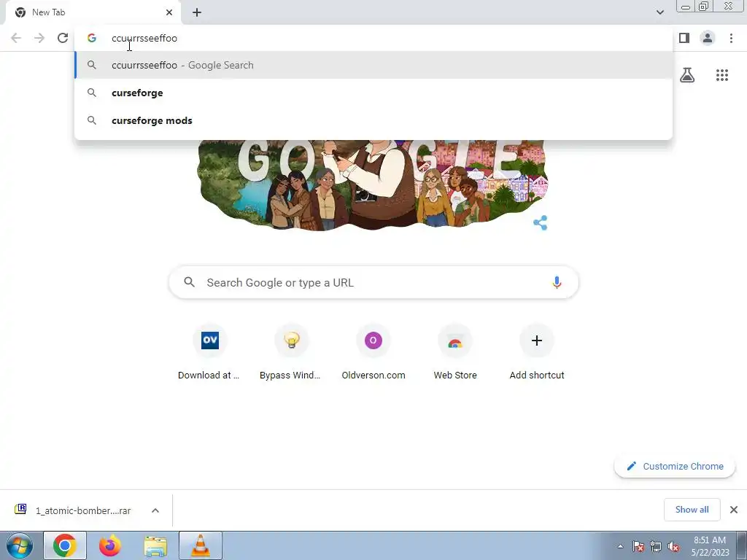Click the Search Google or type a URL box
This screenshot has height=560, width=747.
(373, 282)
